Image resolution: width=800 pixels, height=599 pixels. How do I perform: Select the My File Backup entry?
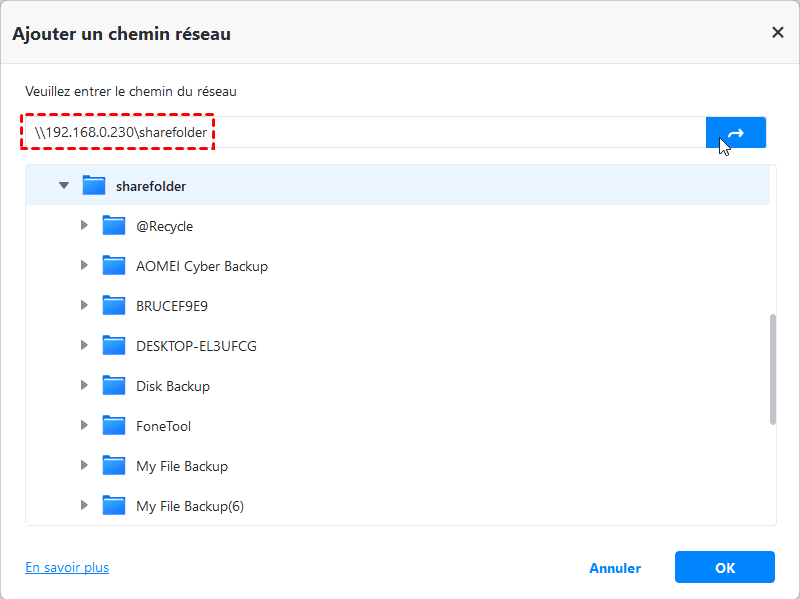(182, 466)
